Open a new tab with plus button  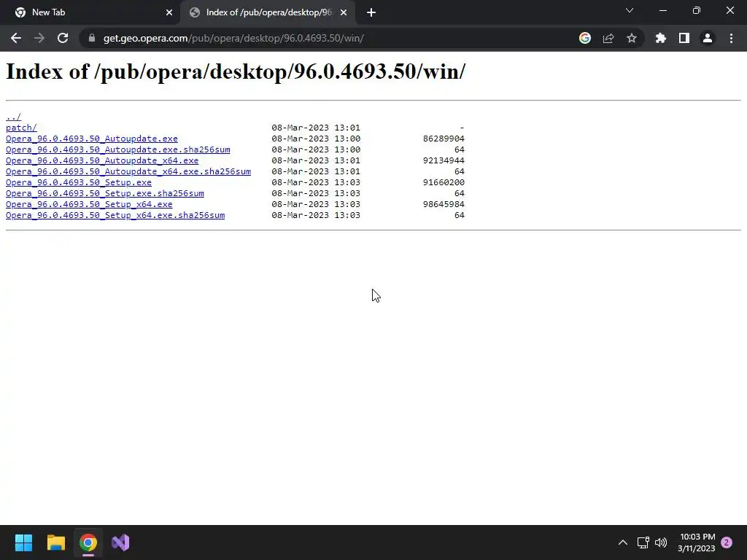click(x=371, y=12)
